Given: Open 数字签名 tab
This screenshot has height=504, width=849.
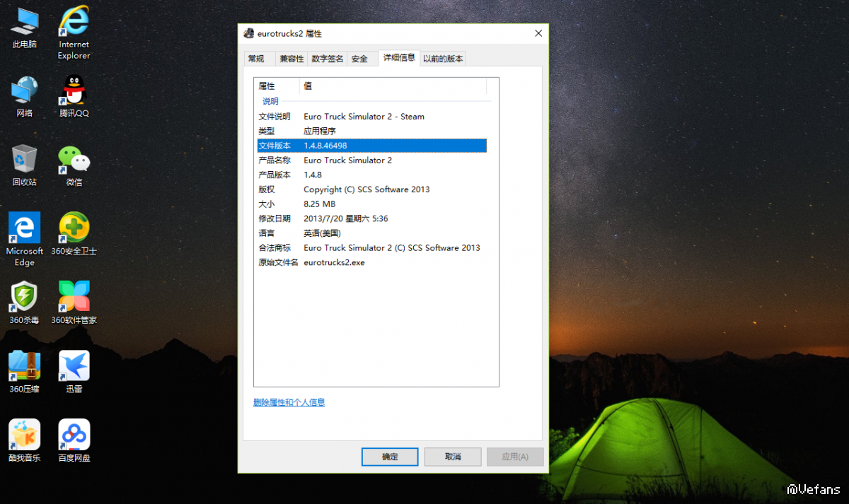Looking at the screenshot, I should [x=328, y=59].
